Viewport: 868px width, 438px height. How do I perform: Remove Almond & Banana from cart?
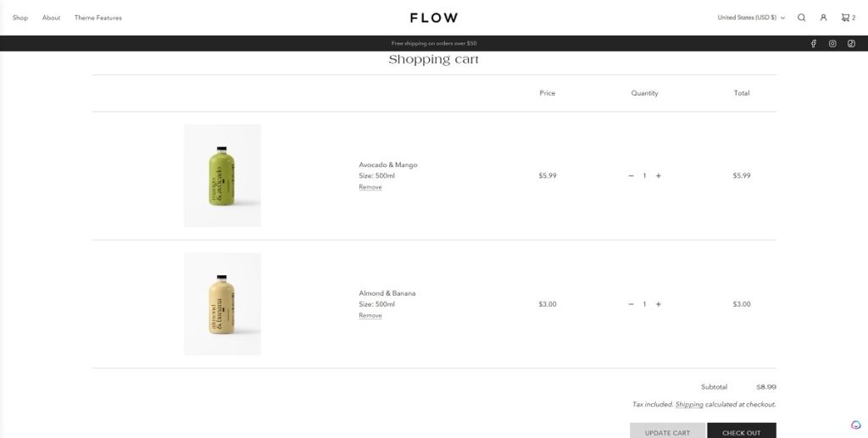[370, 315]
